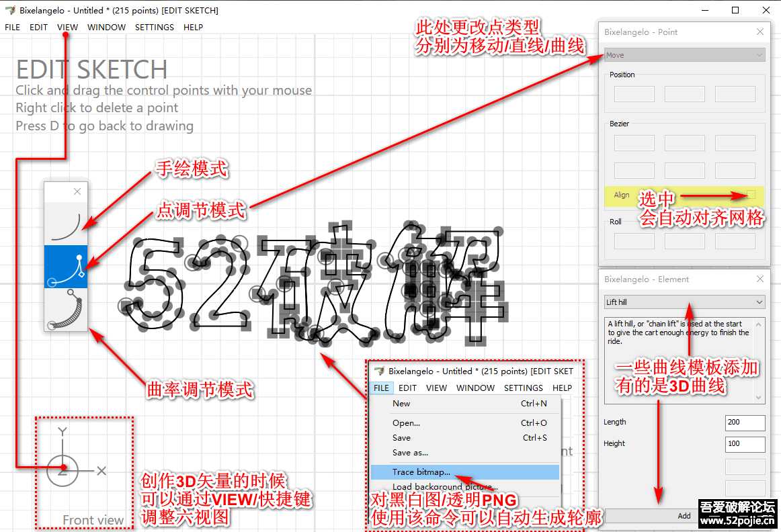Open the FILE menu
The image size is (781, 532).
[11, 27]
